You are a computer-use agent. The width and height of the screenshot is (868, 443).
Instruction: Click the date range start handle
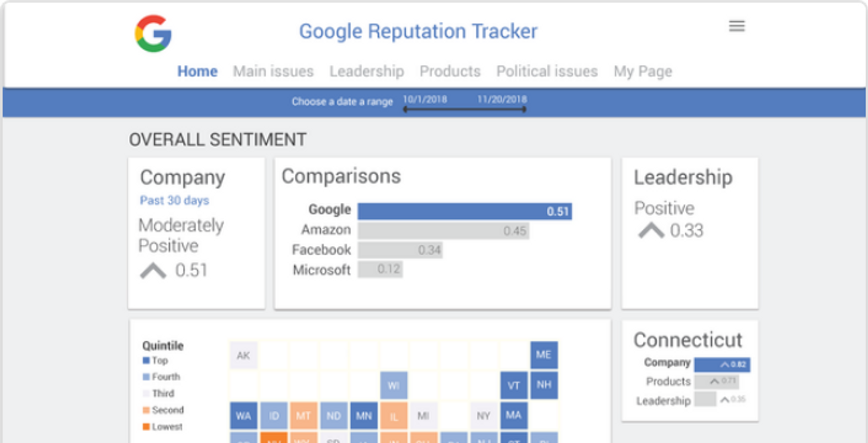click(x=405, y=109)
